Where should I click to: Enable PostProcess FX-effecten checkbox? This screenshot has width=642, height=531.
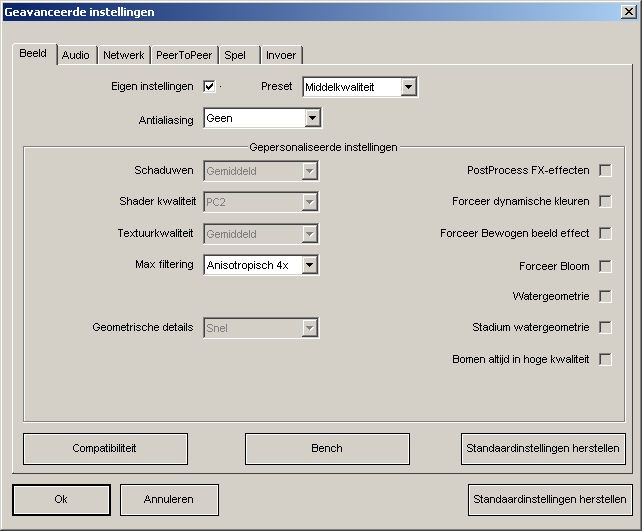point(605,170)
